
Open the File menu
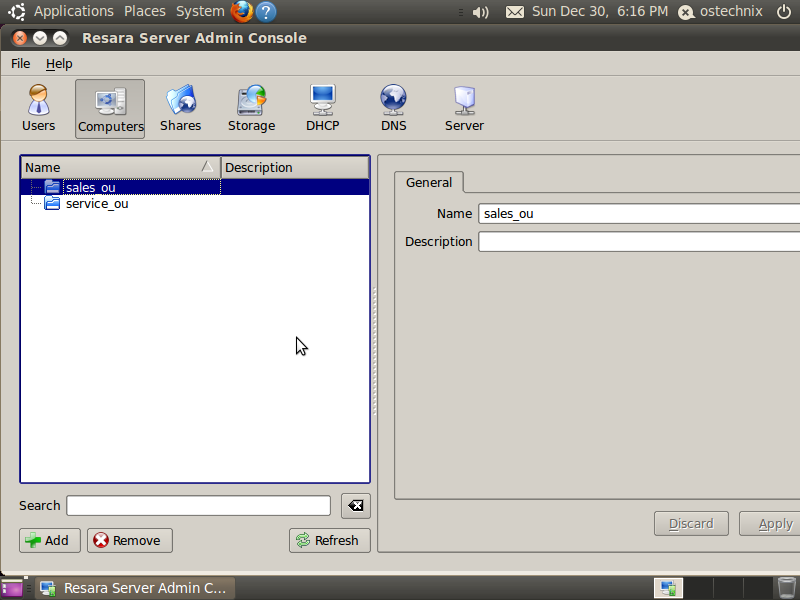(20, 64)
